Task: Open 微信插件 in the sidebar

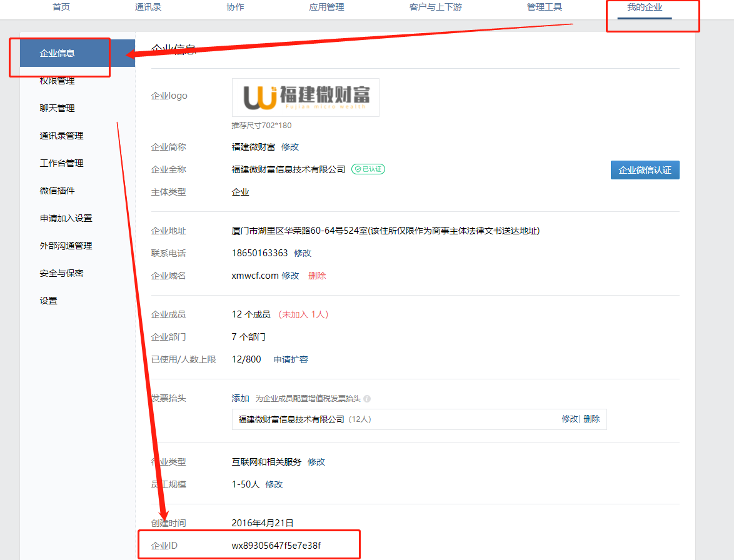Action: pos(57,191)
